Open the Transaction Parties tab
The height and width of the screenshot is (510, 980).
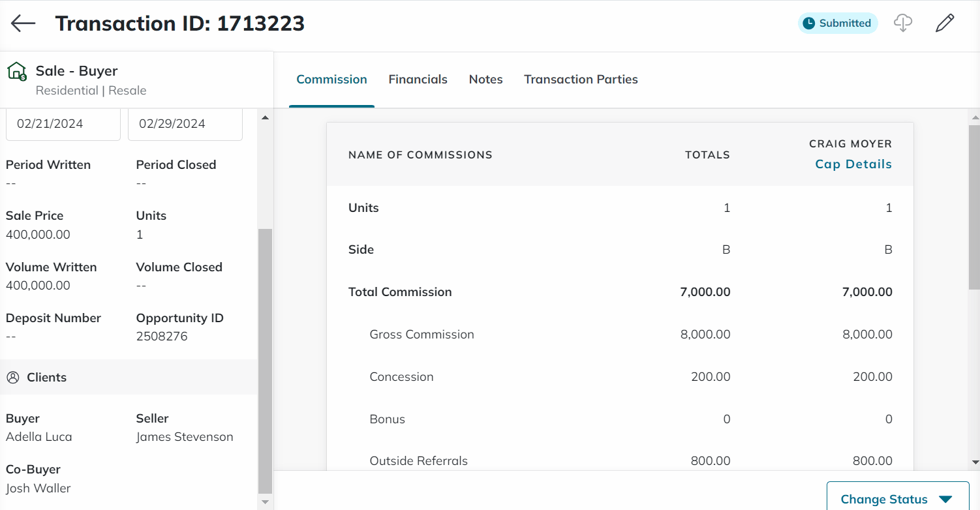click(581, 79)
